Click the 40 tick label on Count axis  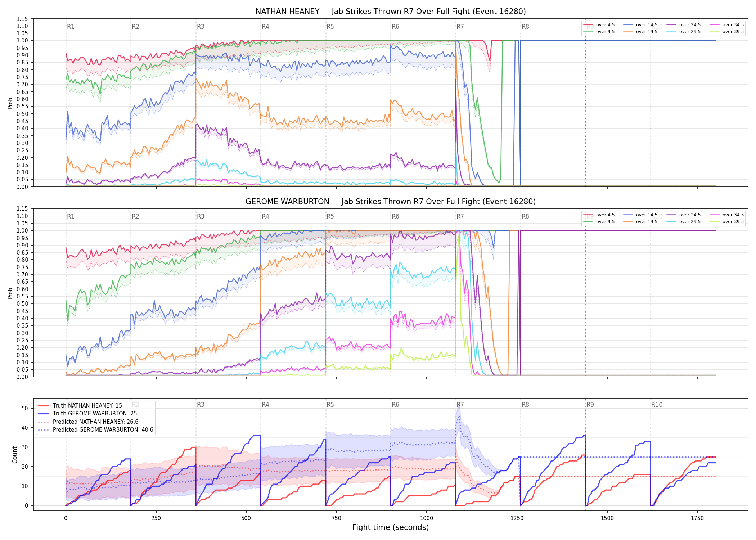[x=25, y=428]
